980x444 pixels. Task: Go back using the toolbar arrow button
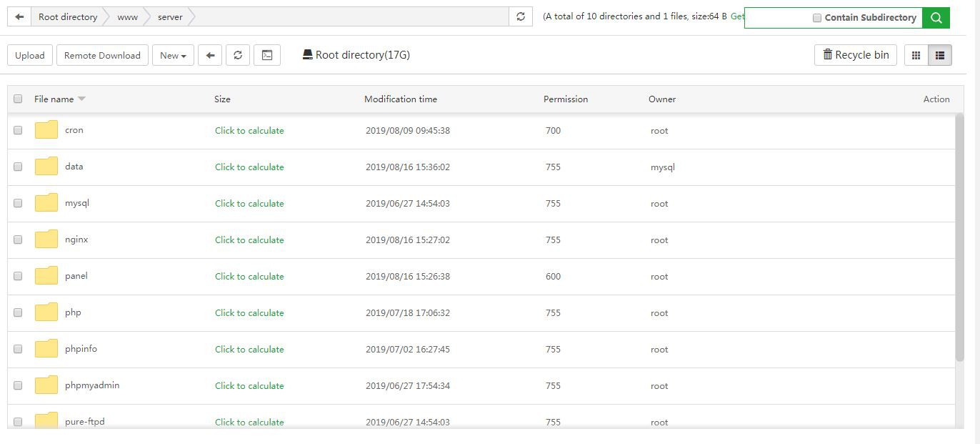click(210, 55)
